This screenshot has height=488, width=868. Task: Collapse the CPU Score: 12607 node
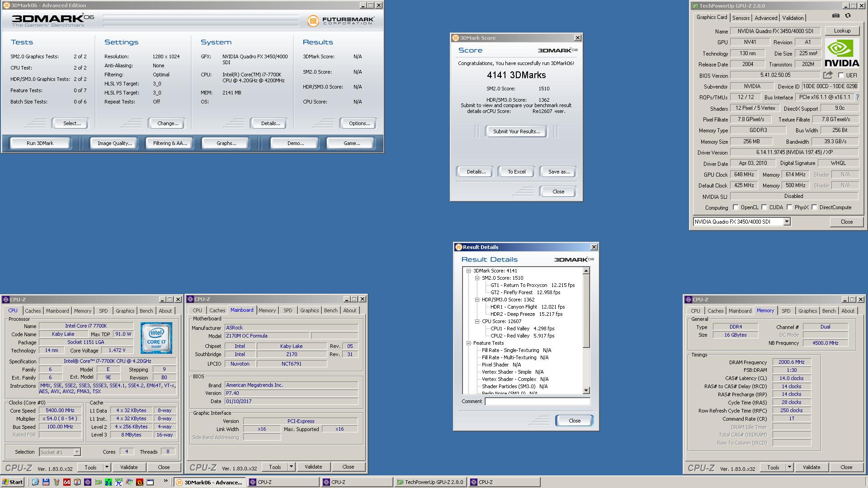click(x=477, y=322)
